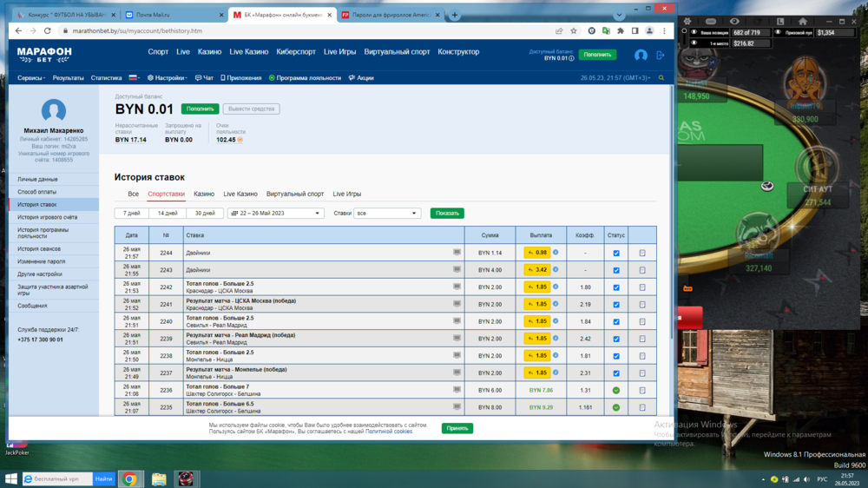Expand the Ставки filter dropdown
This screenshot has width=868, height=488.
pos(387,213)
